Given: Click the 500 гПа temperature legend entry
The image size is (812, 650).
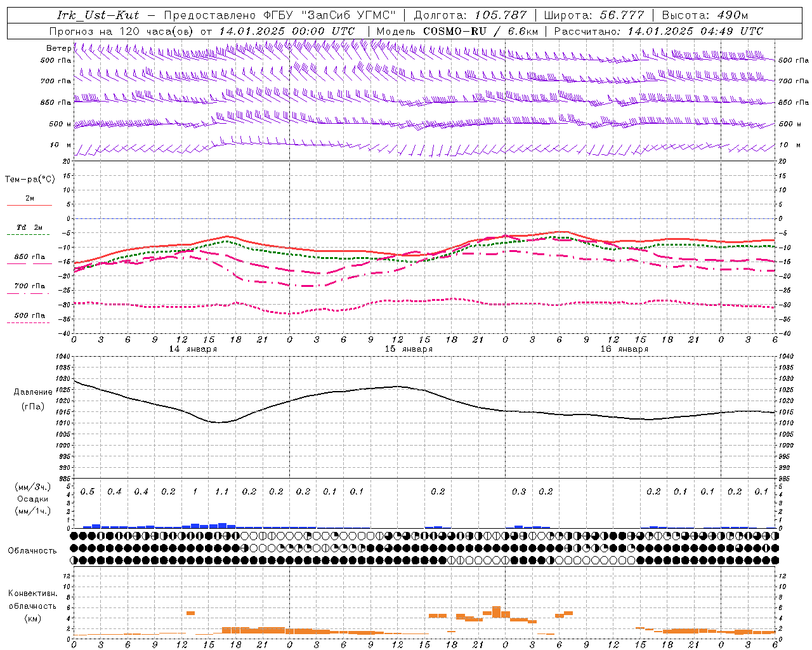Looking at the screenshot, I should coord(30,315).
